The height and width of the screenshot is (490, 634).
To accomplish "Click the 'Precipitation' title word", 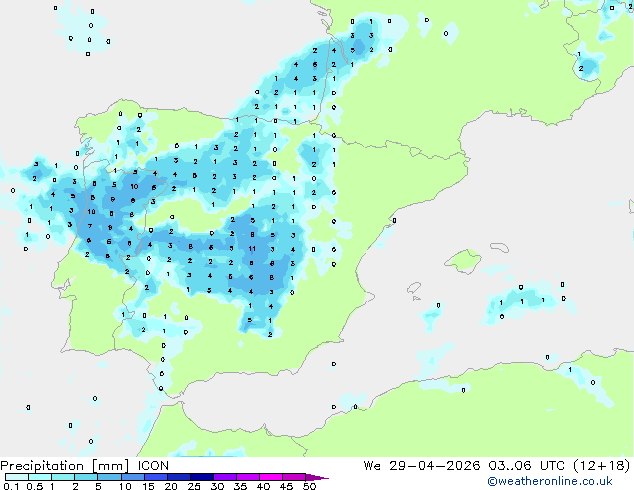I will click(x=42, y=466).
